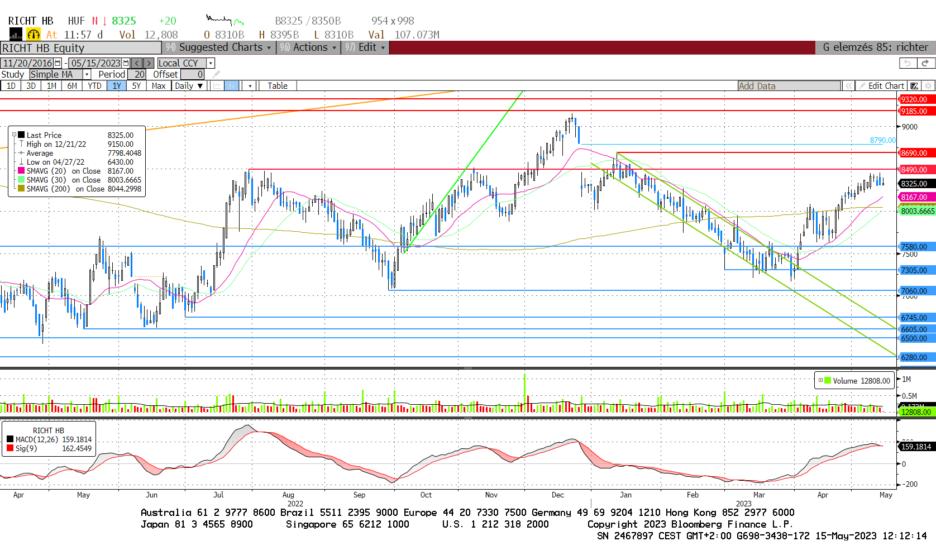This screenshot has height=560, width=936.
Task: Click the 7580.00 blue price level label
Action: [916, 247]
